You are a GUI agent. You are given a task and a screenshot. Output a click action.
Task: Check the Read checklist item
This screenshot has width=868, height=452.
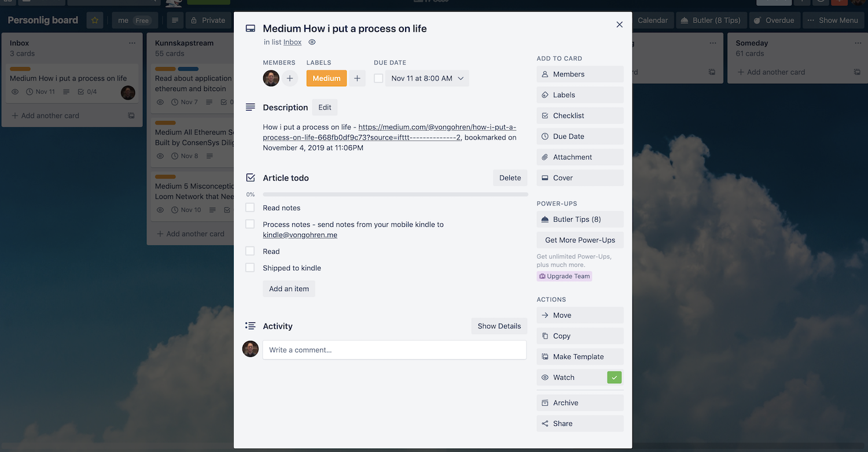pos(250,251)
